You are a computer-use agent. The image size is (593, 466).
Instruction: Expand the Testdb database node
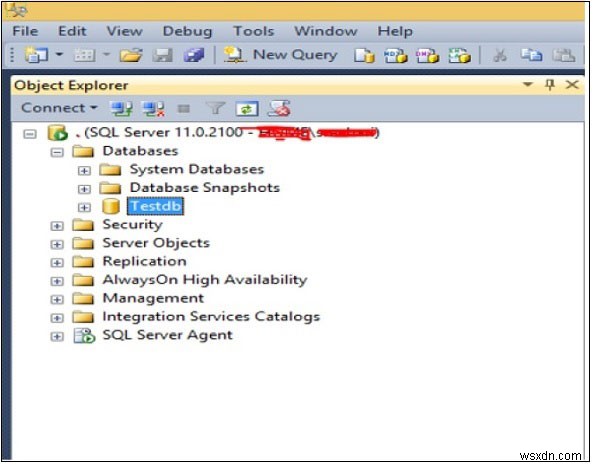84,207
